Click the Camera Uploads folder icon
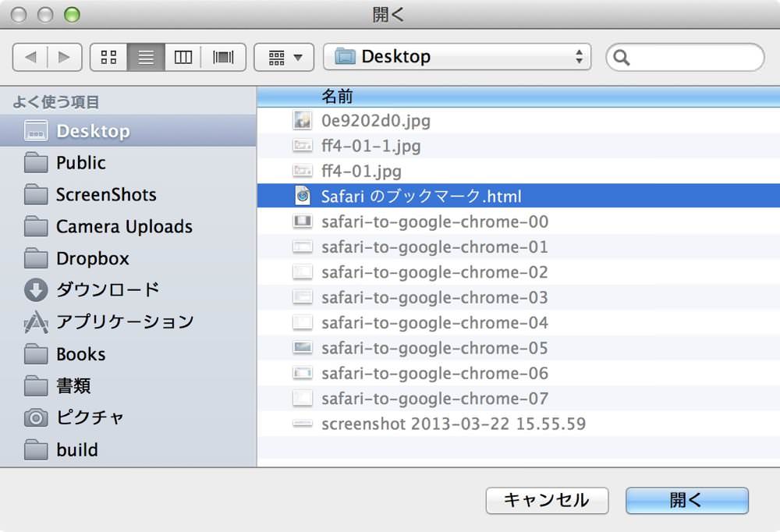 coord(36,226)
